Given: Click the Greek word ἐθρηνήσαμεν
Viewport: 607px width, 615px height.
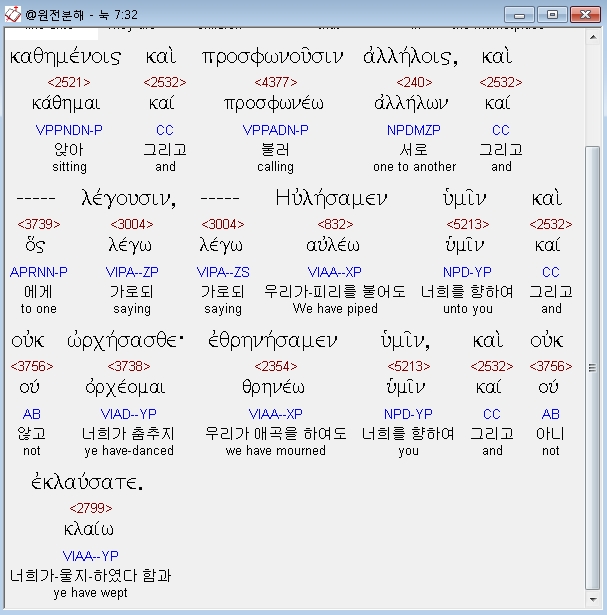Looking at the screenshot, I should pos(273,340).
